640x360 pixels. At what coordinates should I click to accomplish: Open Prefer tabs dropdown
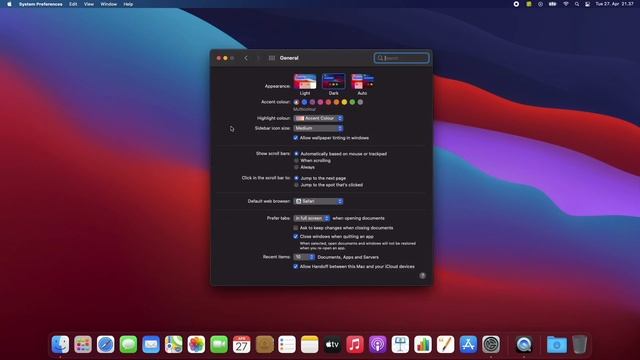[x=312, y=218]
